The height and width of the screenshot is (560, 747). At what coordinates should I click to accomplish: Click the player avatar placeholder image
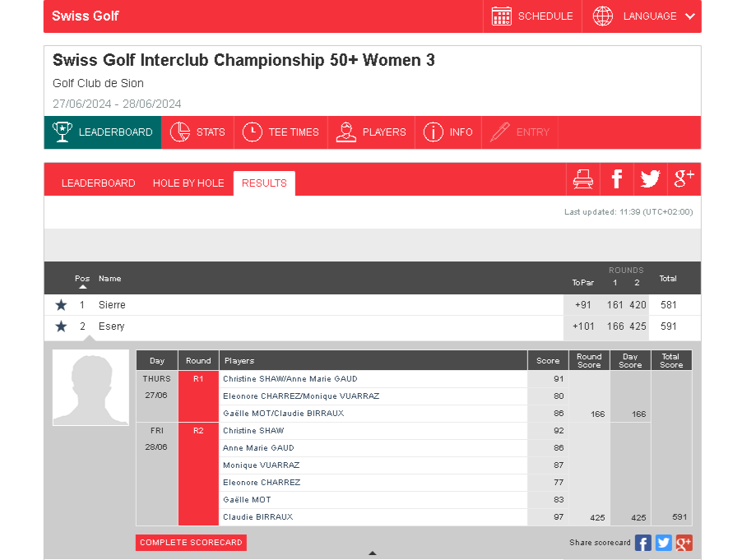click(x=90, y=387)
